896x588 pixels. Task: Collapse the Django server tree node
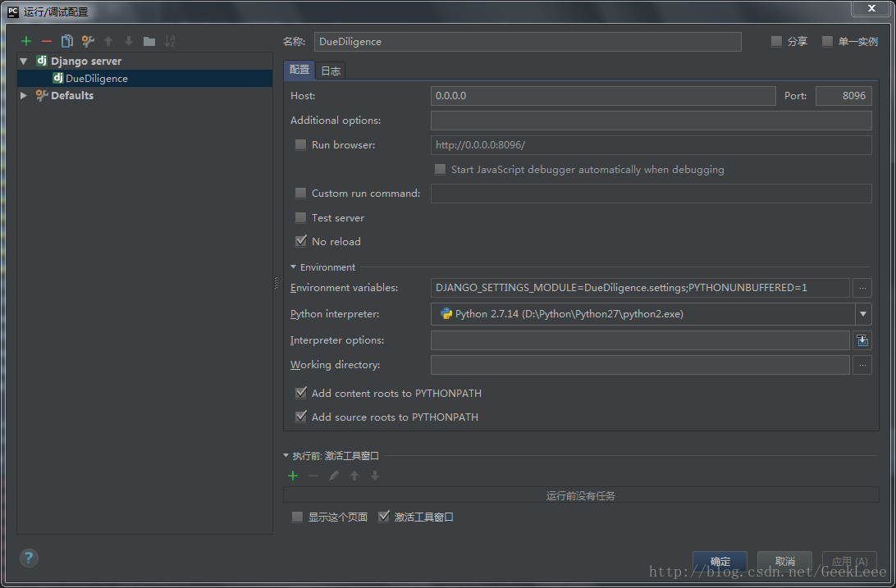point(24,61)
